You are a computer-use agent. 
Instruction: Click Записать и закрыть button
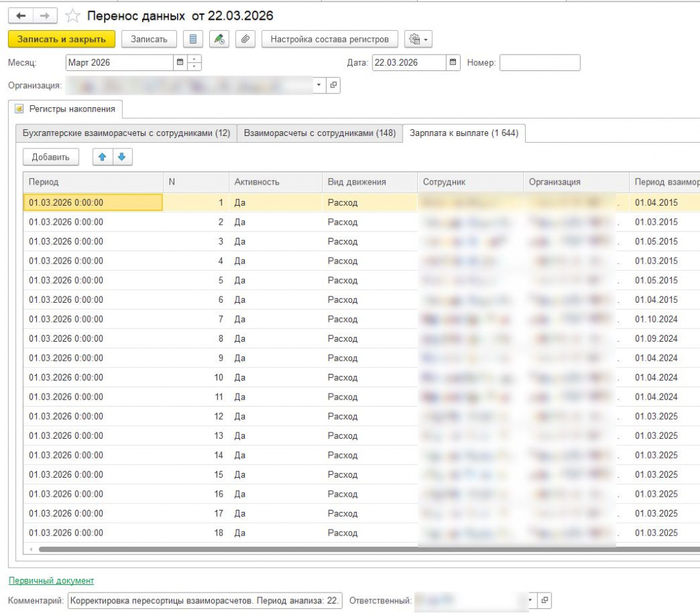click(62, 39)
